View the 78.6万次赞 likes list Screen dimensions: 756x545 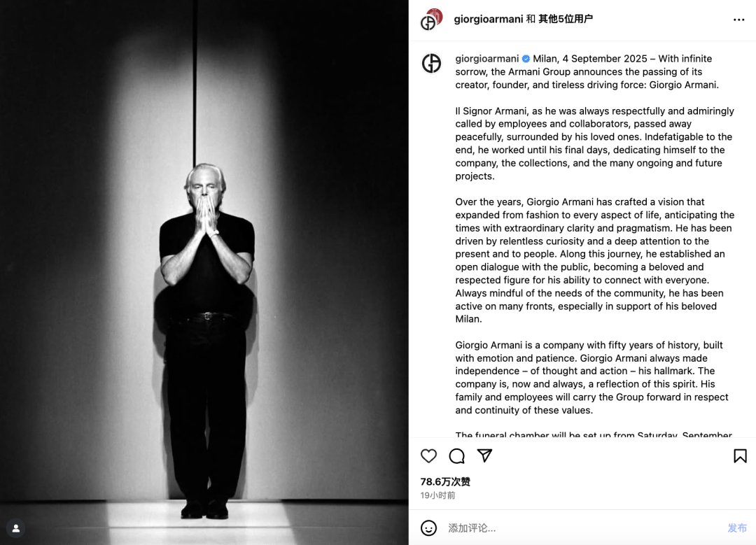tap(445, 481)
